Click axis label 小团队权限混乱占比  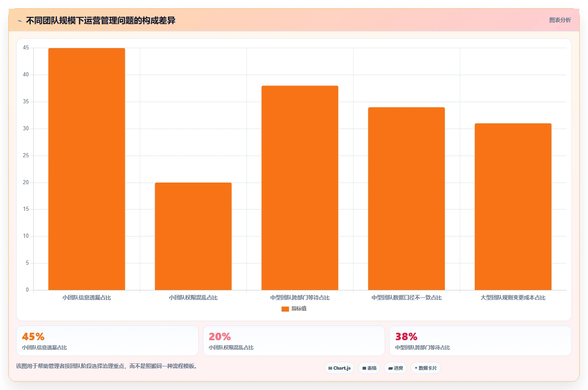[193, 297]
